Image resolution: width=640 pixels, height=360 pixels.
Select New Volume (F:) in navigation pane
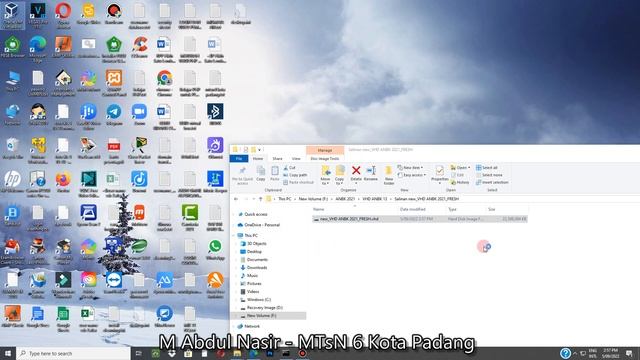coord(261,316)
